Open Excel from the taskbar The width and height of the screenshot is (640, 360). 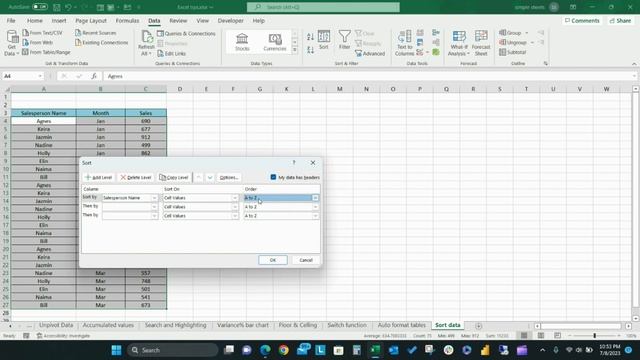point(375,350)
